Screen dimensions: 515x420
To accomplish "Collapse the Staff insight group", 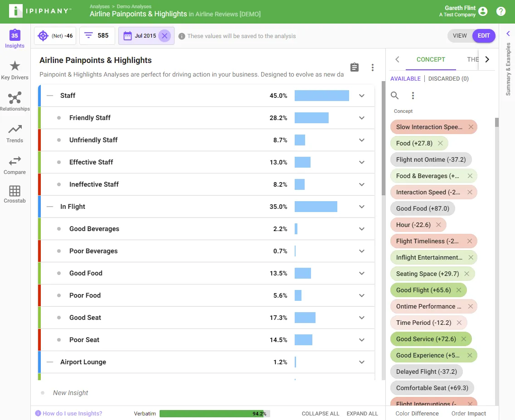I will point(50,96).
